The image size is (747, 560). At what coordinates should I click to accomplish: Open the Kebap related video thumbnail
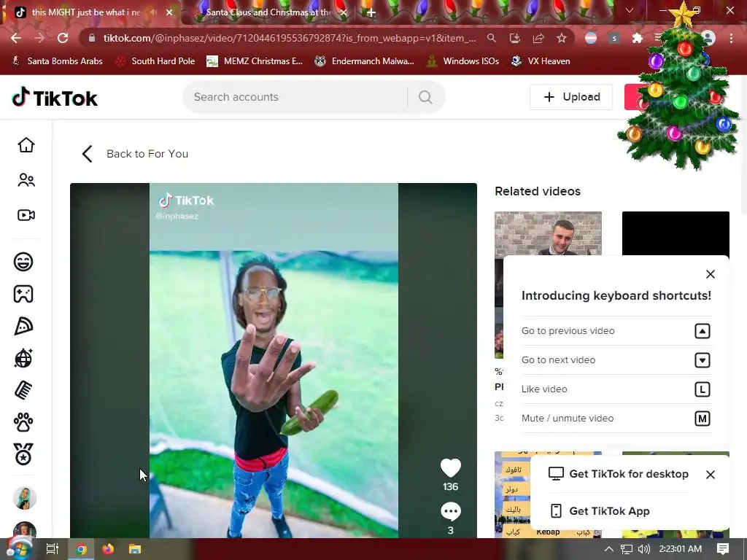point(512,495)
